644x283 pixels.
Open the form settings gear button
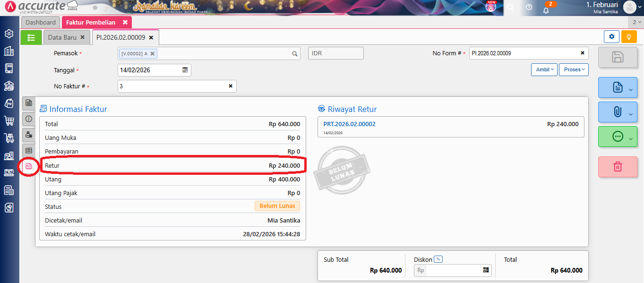pyautogui.click(x=611, y=37)
